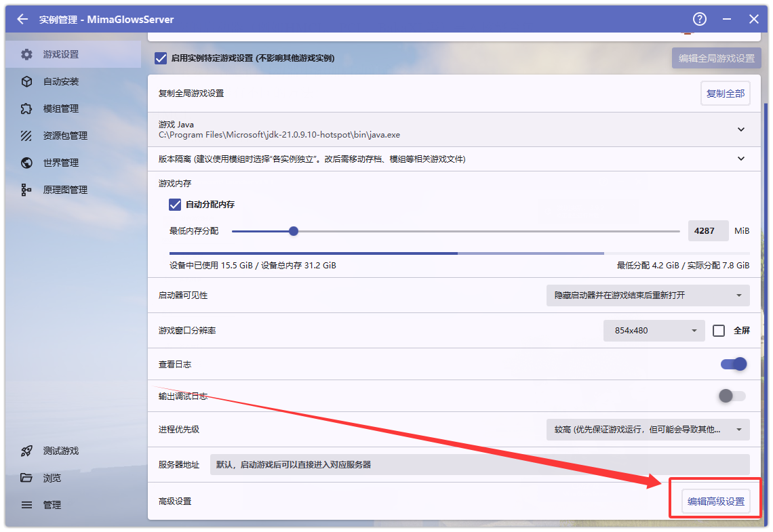Viewport: 773px width, 532px height.
Task: Uncheck 启用实例特定游戏设置 checkbox
Action: pos(161,58)
